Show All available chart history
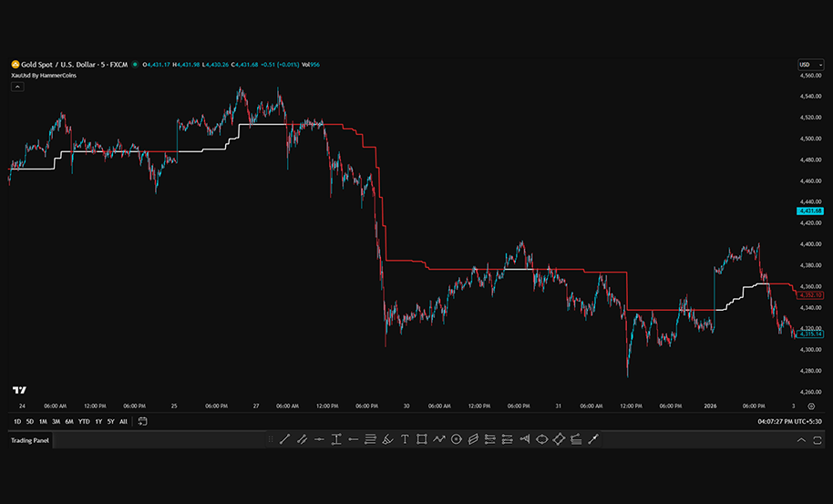This screenshot has width=833, height=504. coord(123,421)
